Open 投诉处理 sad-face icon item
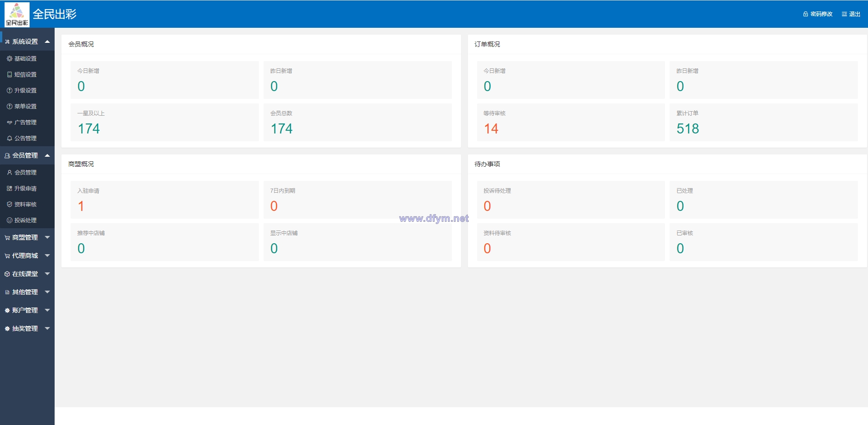 [x=10, y=220]
